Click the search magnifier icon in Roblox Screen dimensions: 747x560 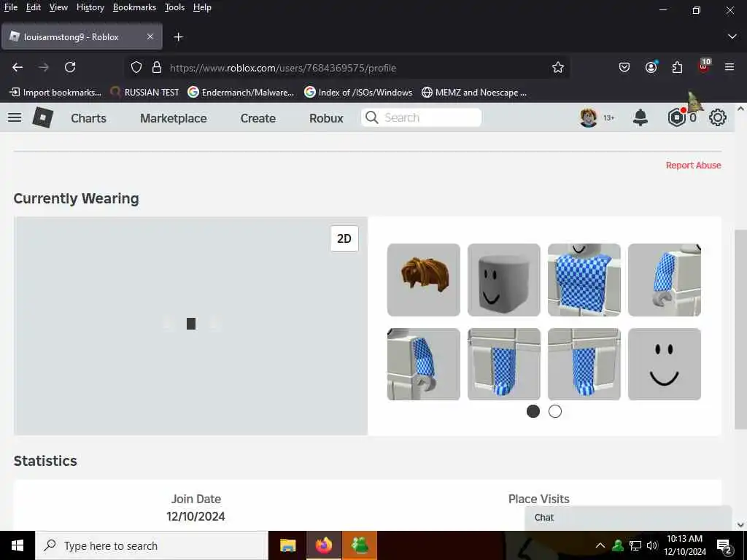[371, 117]
